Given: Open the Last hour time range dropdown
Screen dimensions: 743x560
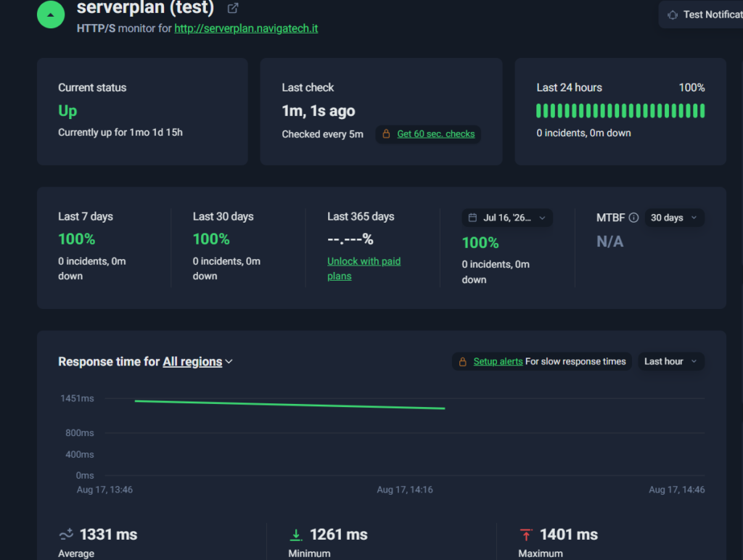Looking at the screenshot, I should (671, 361).
